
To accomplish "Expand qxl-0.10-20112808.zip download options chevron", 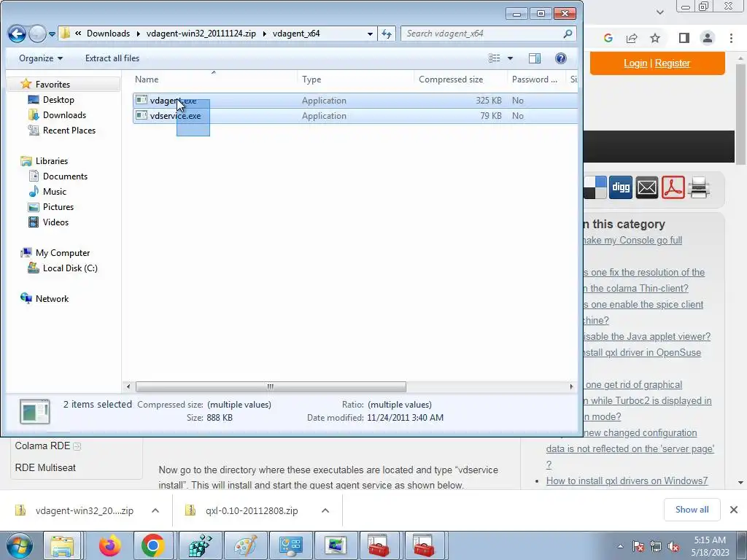I will coord(325,510).
